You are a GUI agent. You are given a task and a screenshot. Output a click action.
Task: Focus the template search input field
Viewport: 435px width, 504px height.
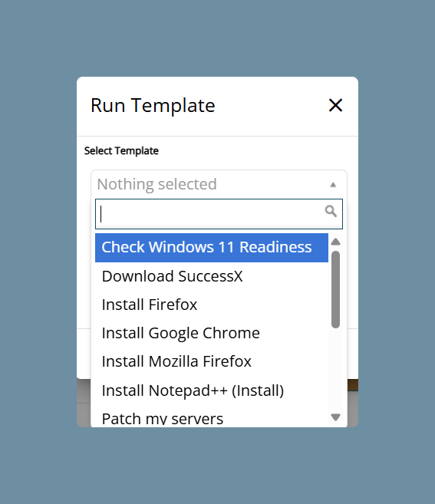[x=219, y=214]
